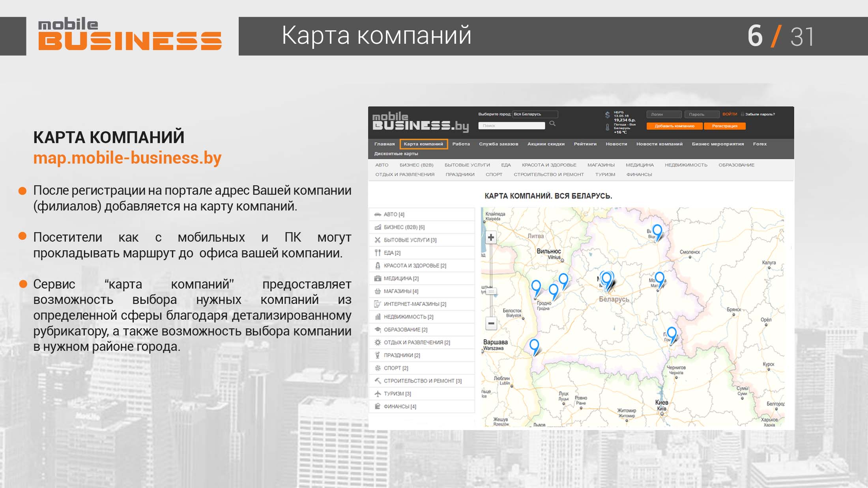Select ФИНАНСЫ top category link

(639, 175)
